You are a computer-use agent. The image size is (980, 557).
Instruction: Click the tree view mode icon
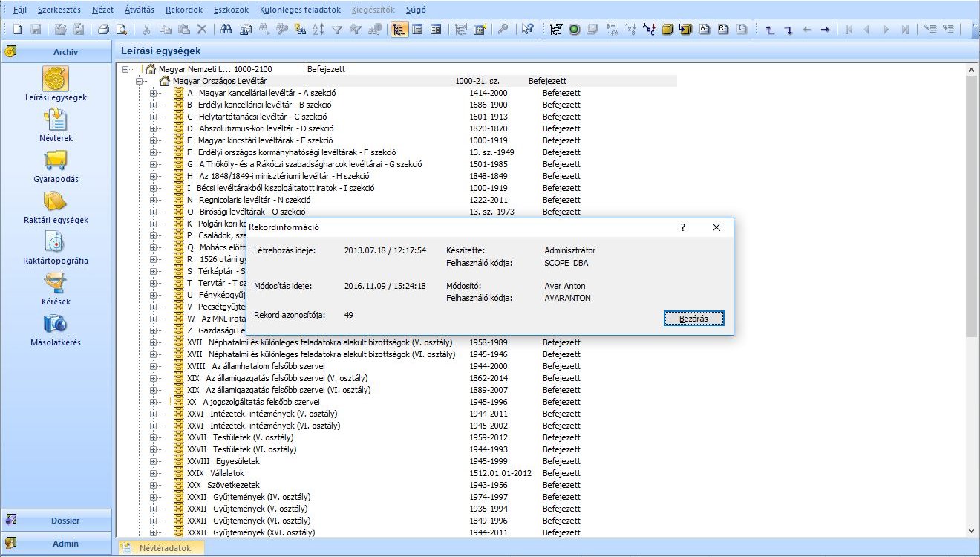click(399, 30)
